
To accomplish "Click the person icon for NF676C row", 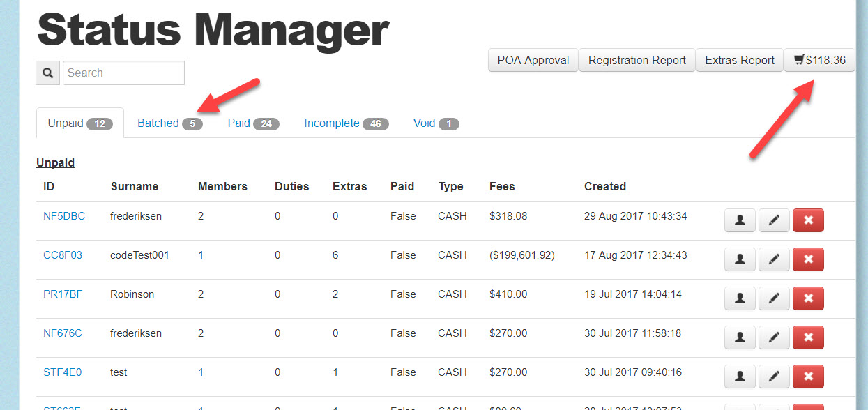I will click(740, 337).
